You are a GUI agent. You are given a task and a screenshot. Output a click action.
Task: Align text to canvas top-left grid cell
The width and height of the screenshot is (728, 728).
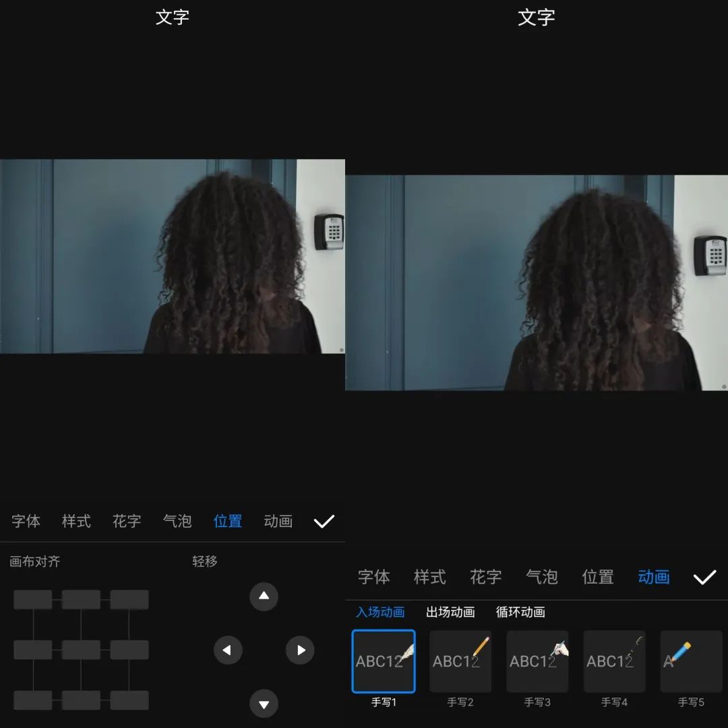32,599
